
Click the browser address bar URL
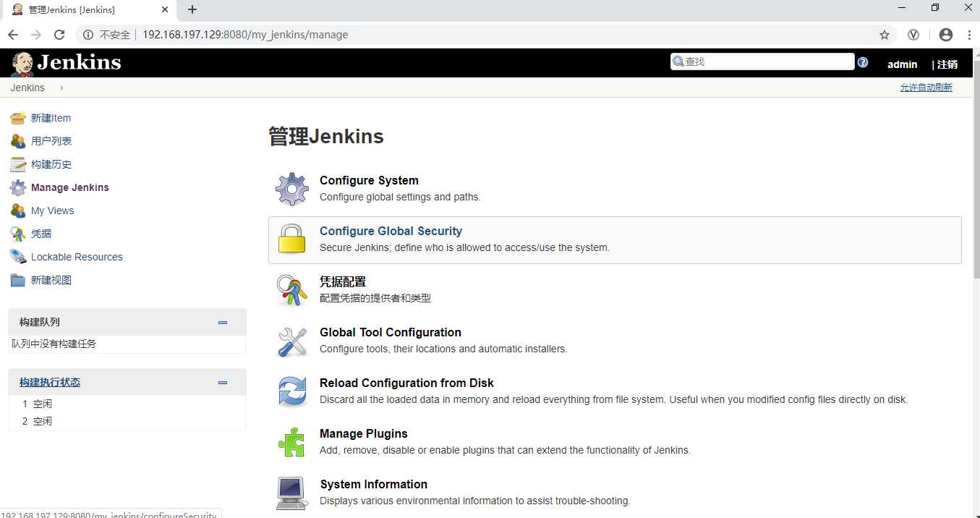point(245,35)
